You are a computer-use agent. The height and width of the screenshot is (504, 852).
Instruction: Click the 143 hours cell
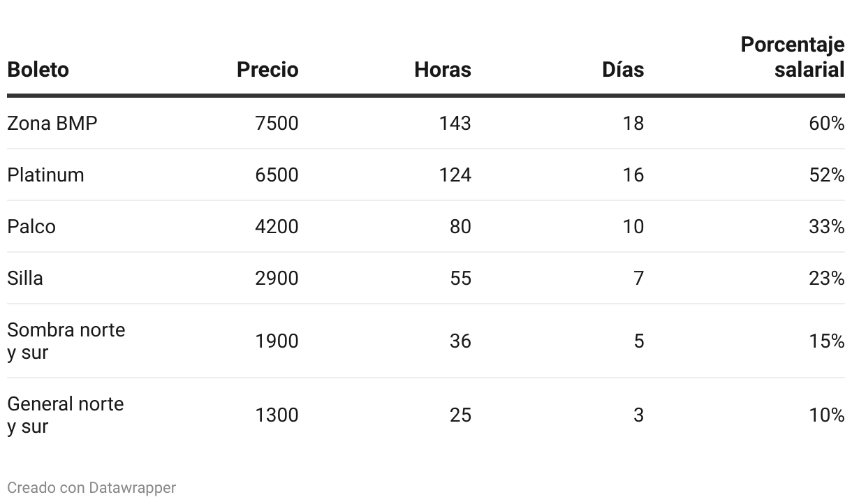(455, 124)
